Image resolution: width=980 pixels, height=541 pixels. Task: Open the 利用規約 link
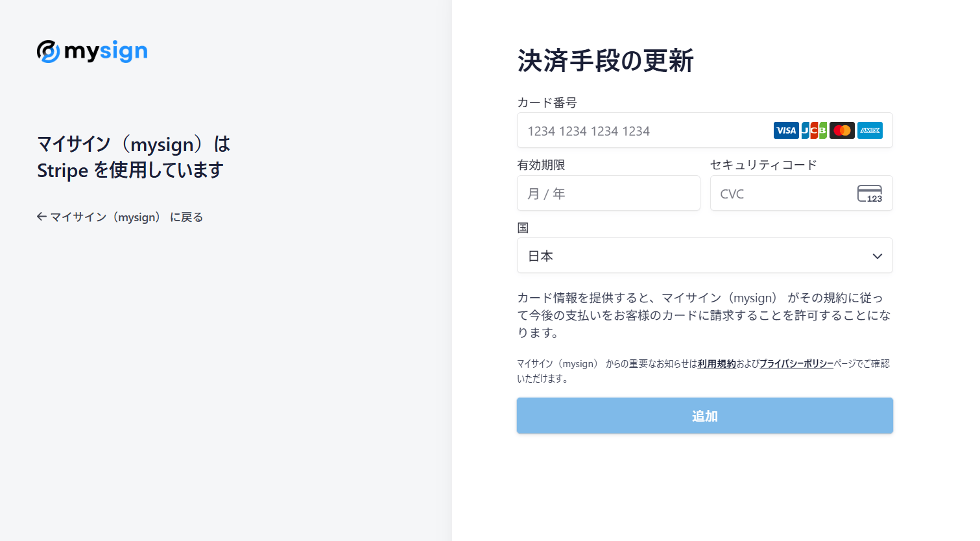tap(717, 364)
